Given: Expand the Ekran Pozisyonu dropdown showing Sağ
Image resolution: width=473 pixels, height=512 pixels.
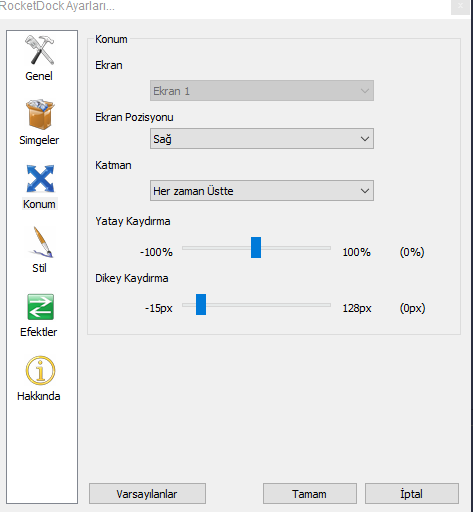Looking at the screenshot, I should pyautogui.click(x=262, y=139).
